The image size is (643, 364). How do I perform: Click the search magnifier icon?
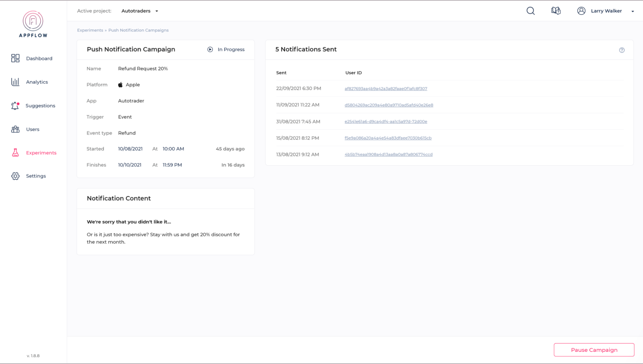531,11
